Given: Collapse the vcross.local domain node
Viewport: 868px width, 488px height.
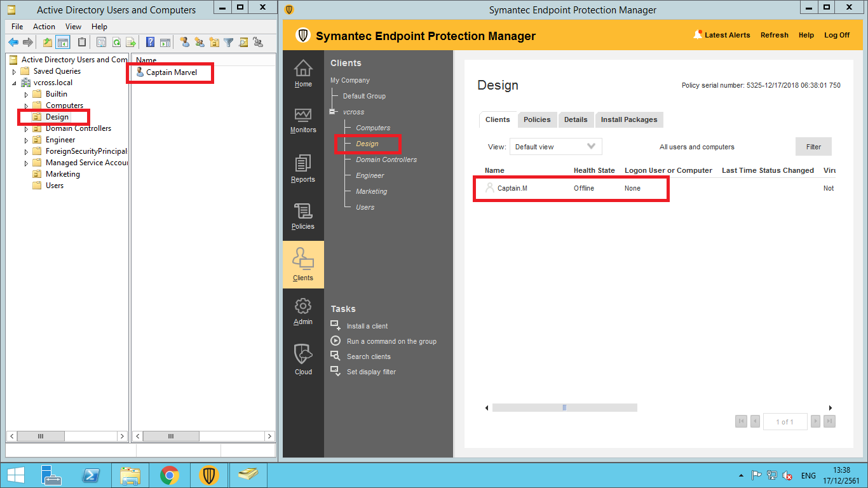Looking at the screenshot, I should 14,83.
